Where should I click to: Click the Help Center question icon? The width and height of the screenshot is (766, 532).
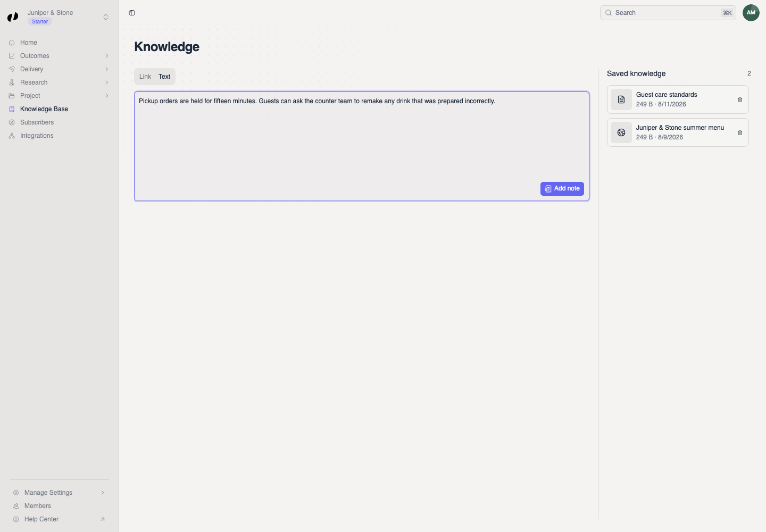pyautogui.click(x=16, y=519)
